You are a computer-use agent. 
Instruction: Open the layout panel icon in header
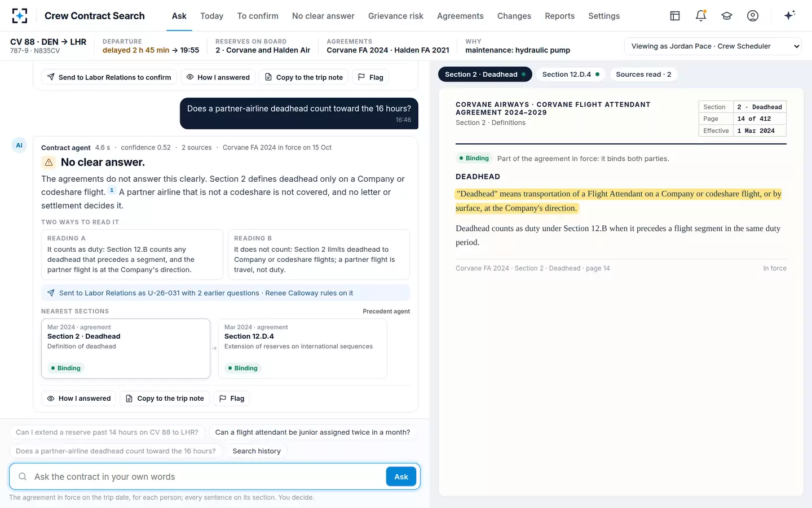(675, 16)
